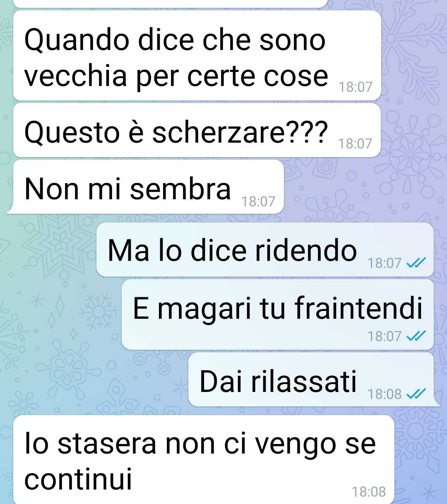The image size is (447, 504).
Task: Click the 18:07 time on 'Ma lo dice ridendo'
Action: pos(385,263)
